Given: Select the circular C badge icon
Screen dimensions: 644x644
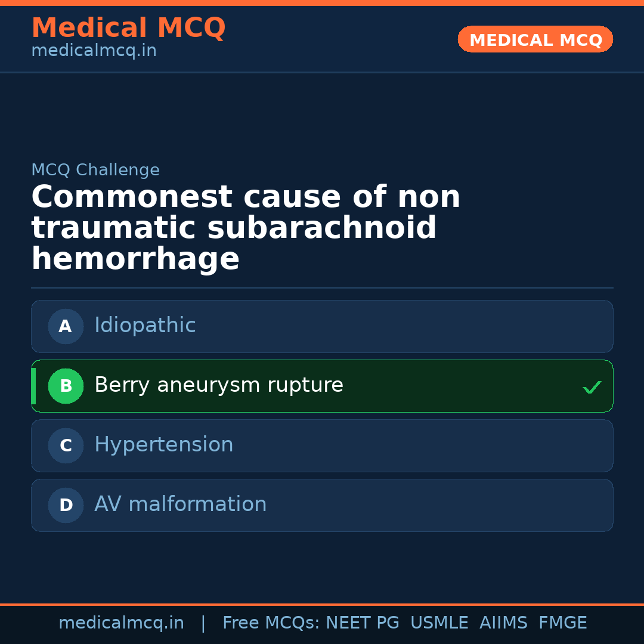Looking at the screenshot, I should pyautogui.click(x=66, y=445).
